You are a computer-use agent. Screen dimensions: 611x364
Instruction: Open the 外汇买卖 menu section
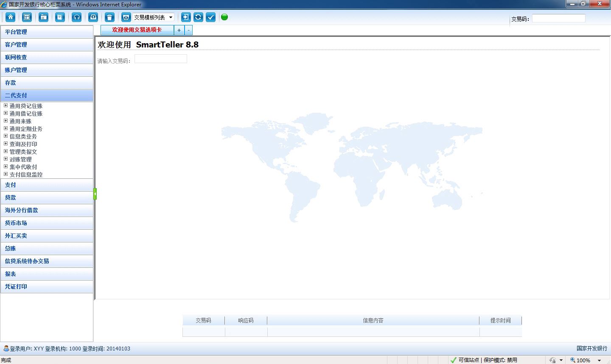(47, 236)
